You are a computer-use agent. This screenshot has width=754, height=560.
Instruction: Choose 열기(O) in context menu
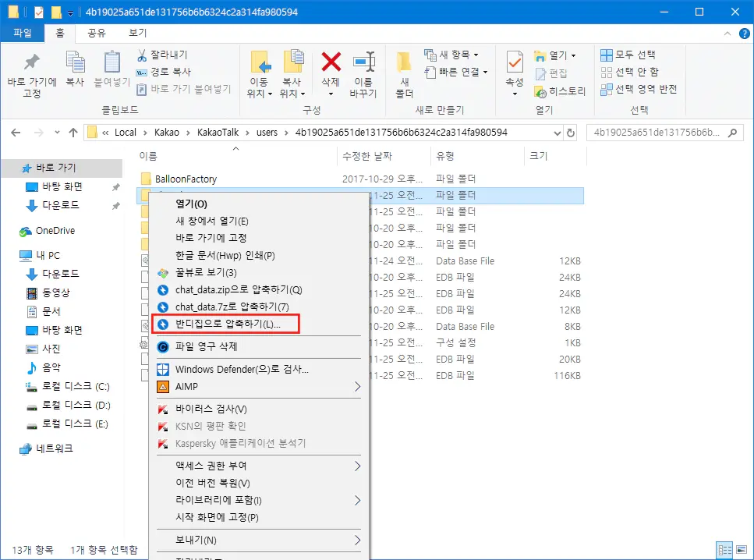point(259,204)
